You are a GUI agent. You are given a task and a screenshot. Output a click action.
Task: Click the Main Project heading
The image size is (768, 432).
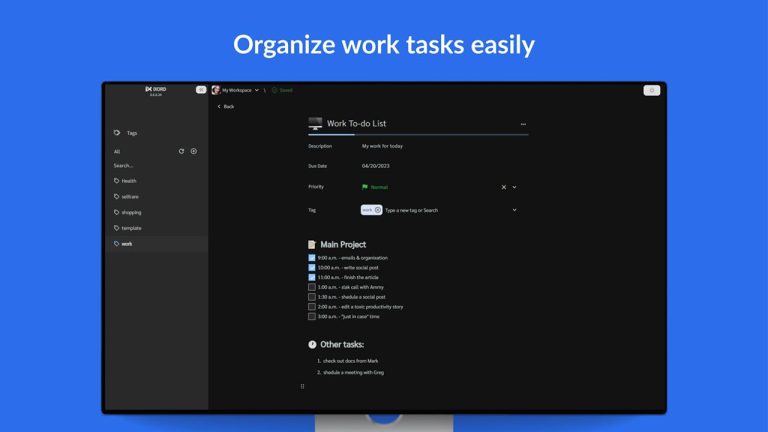pyautogui.click(x=343, y=244)
